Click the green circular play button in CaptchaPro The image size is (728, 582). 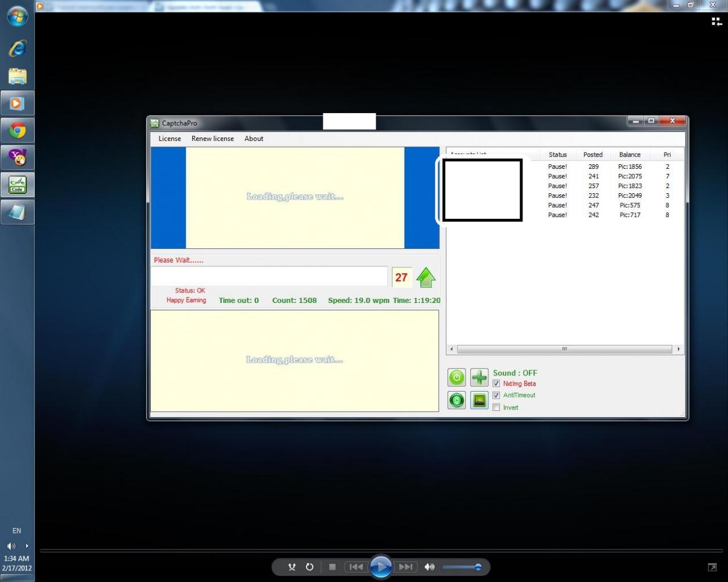point(457,400)
